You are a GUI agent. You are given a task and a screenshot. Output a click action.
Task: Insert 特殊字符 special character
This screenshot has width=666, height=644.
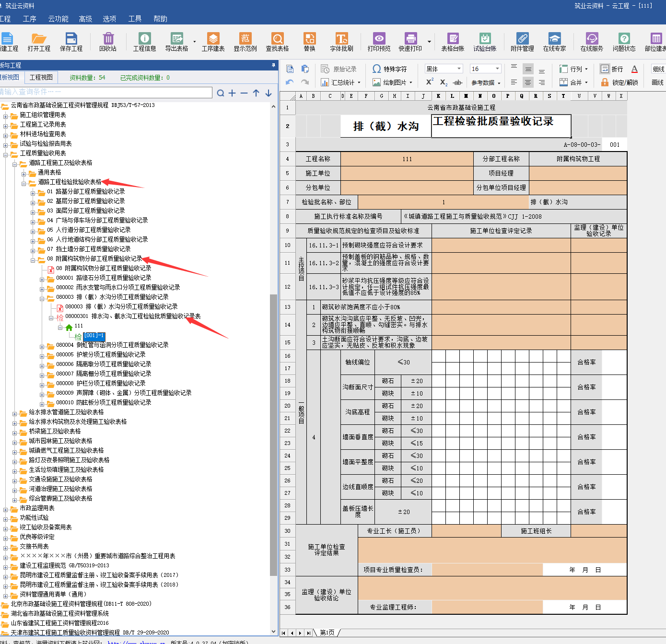tap(389, 69)
